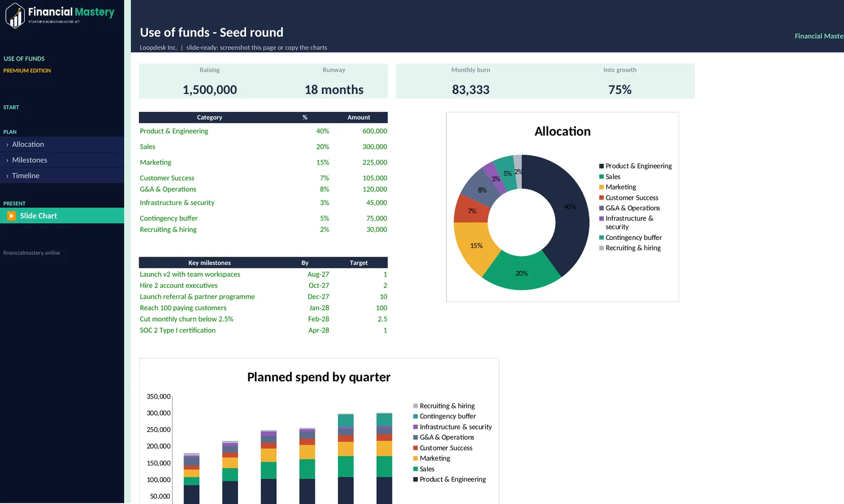Image resolution: width=844 pixels, height=504 pixels.
Task: Click the 40% navy donut slice
Action: coord(570,207)
